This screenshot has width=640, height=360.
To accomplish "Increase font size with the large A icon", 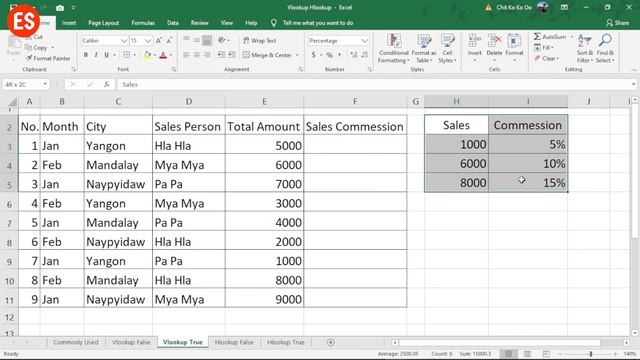I will tap(159, 40).
